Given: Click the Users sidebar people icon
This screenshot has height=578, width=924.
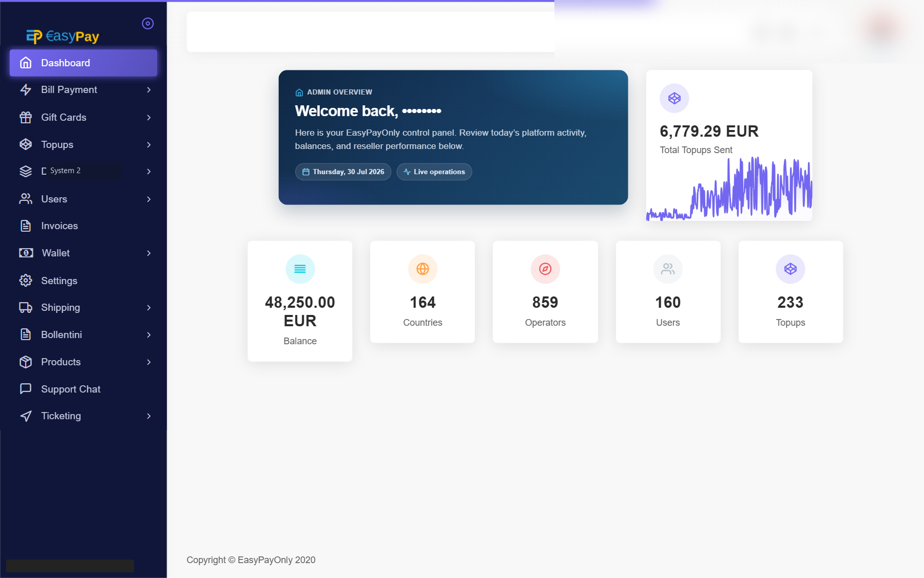Looking at the screenshot, I should [26, 199].
